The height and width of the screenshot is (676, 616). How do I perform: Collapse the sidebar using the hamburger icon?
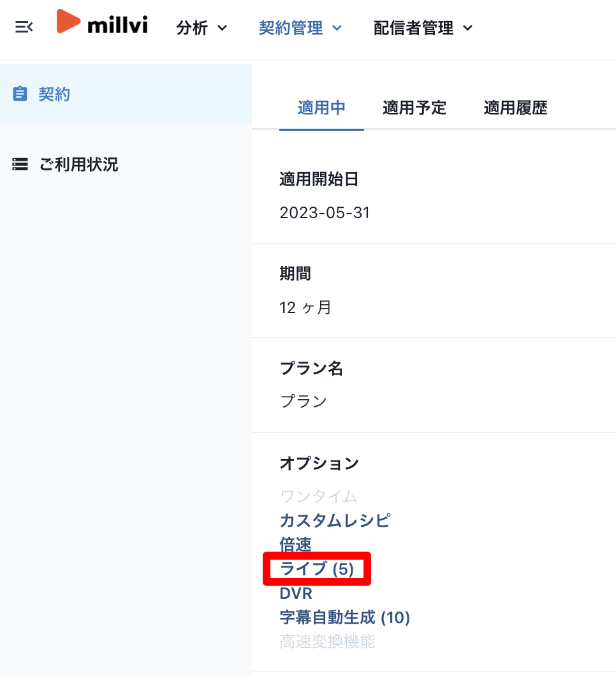point(24,27)
